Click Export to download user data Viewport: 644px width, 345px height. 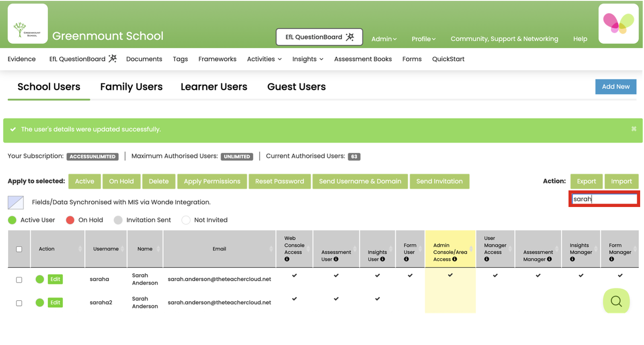click(586, 181)
